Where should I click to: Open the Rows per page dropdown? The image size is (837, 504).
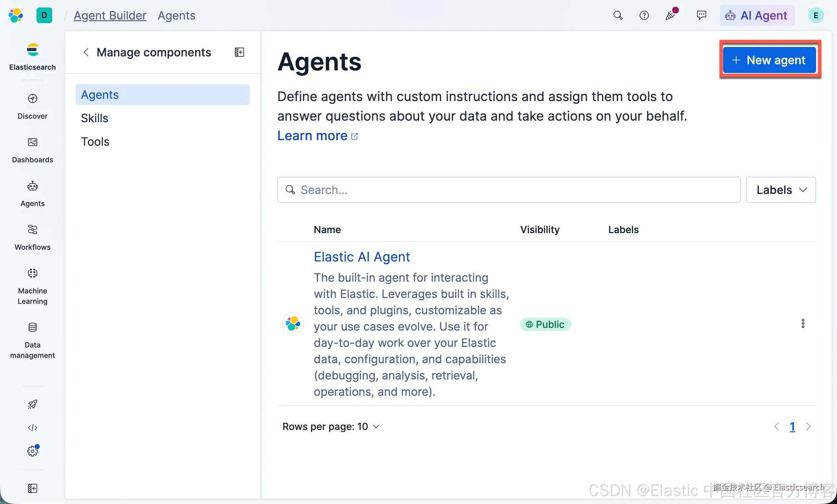pos(331,426)
